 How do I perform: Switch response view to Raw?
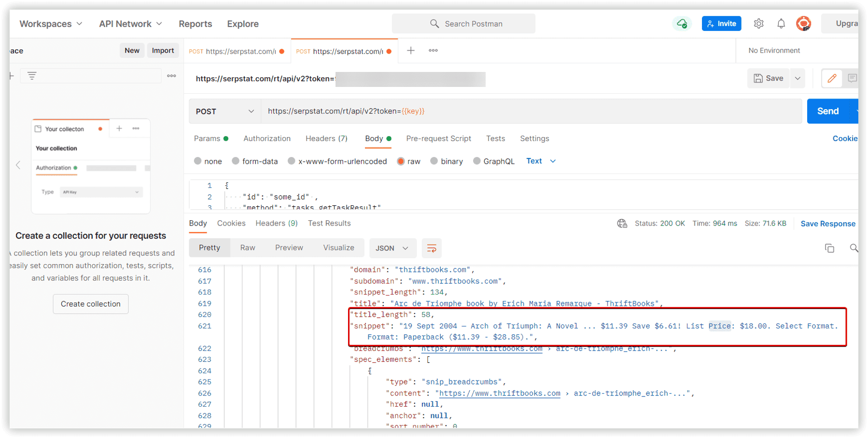[x=248, y=248]
